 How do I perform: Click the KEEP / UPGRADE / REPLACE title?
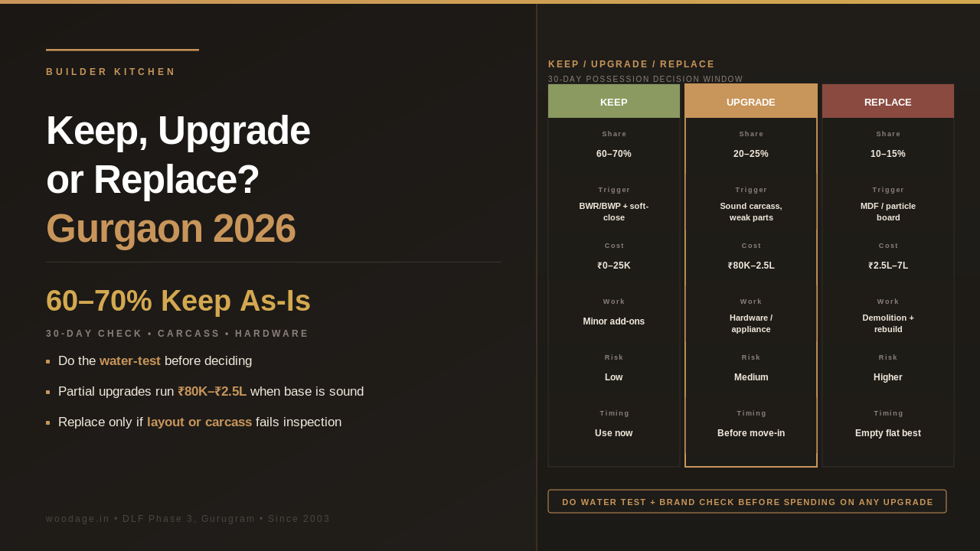point(632,64)
